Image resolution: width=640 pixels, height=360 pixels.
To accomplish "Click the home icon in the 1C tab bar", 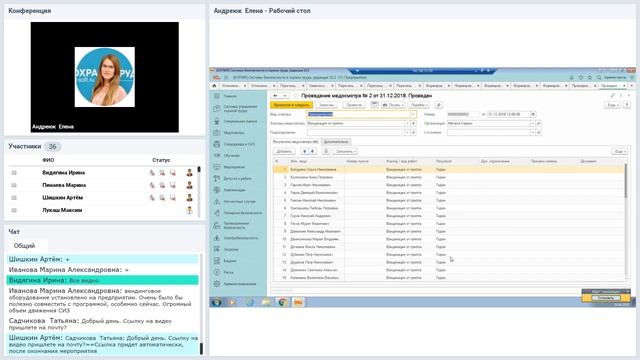I will pyautogui.click(x=215, y=86).
